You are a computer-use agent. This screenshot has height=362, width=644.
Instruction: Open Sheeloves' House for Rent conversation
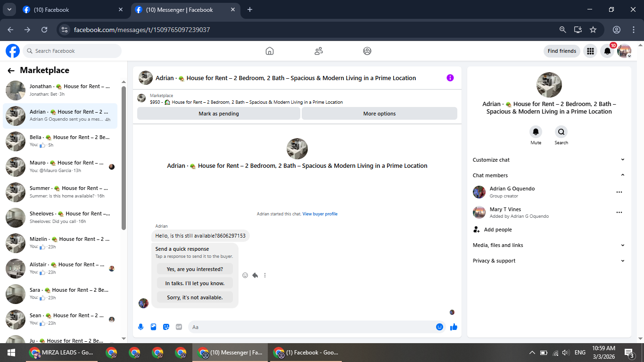pyautogui.click(x=60, y=218)
